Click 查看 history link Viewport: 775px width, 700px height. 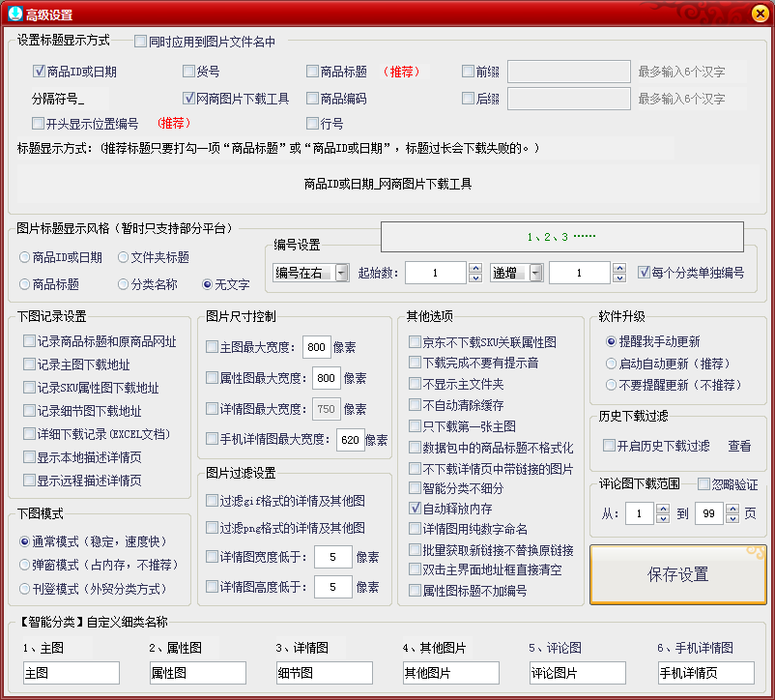tap(739, 446)
